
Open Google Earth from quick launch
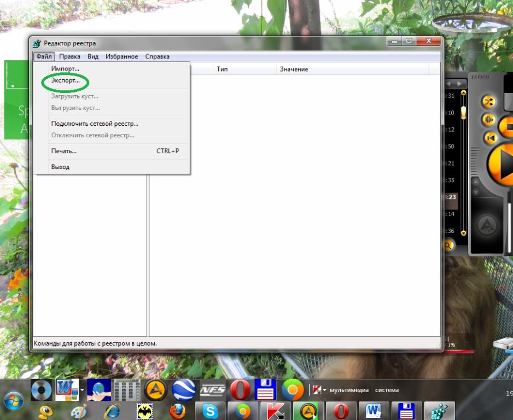coord(184,390)
